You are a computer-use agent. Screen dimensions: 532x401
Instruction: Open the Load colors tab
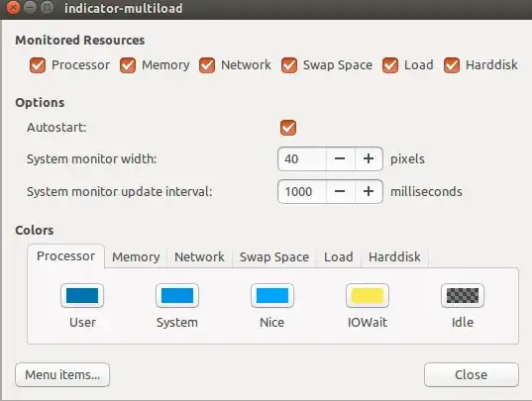[339, 257]
